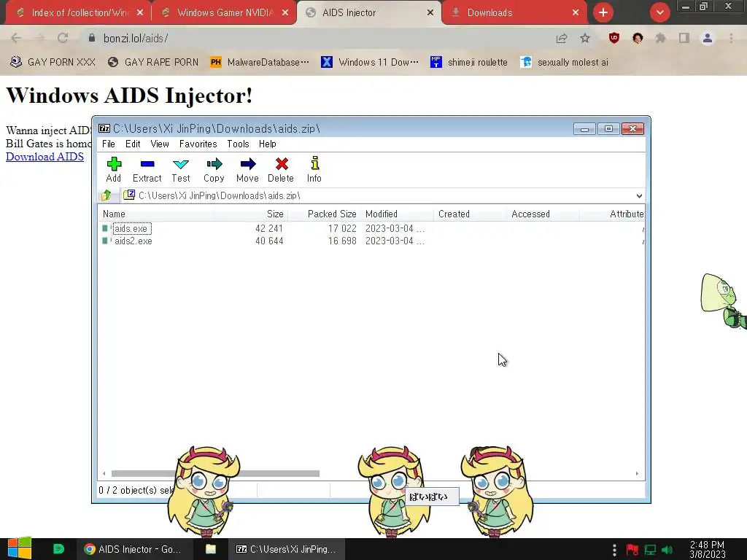Bookmark this page with the star
This screenshot has width=747, height=560.
point(585,39)
